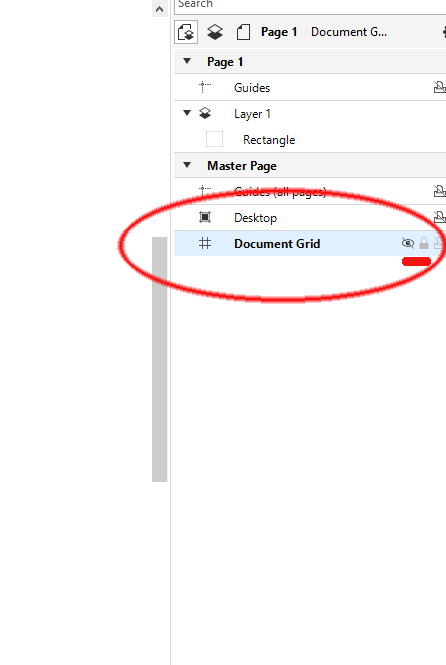Click the grid icon beside Document Grid
446x665 pixels.
pos(205,243)
